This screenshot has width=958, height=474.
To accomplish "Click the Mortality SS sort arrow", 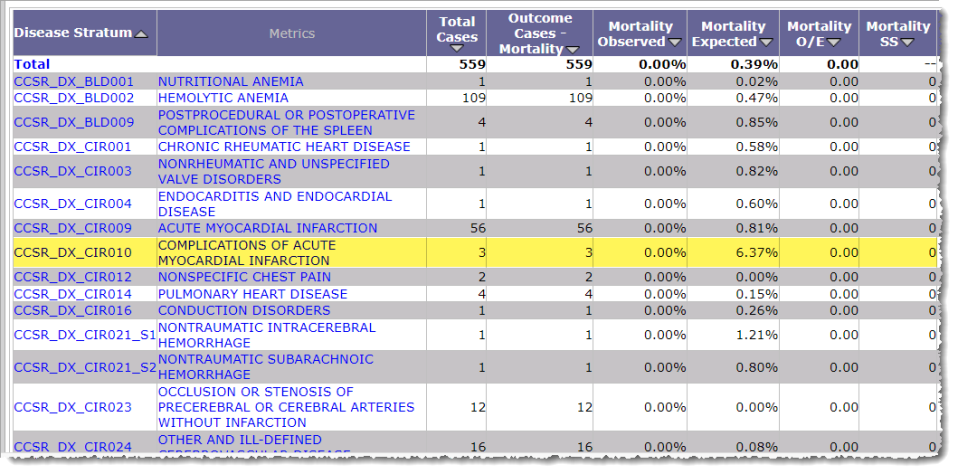I will pos(907,42).
